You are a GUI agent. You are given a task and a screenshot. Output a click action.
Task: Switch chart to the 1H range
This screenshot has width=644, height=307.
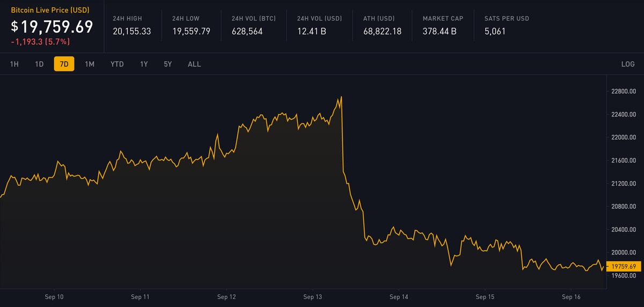[14, 64]
